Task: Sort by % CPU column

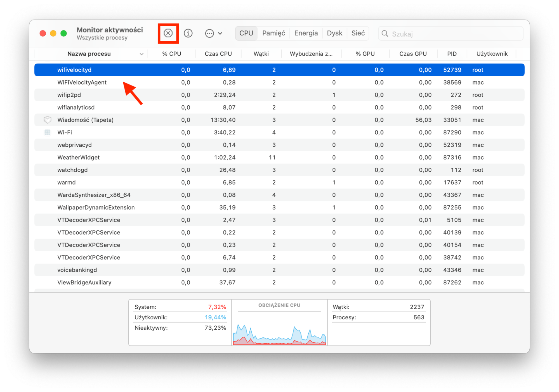Action: 172,54
